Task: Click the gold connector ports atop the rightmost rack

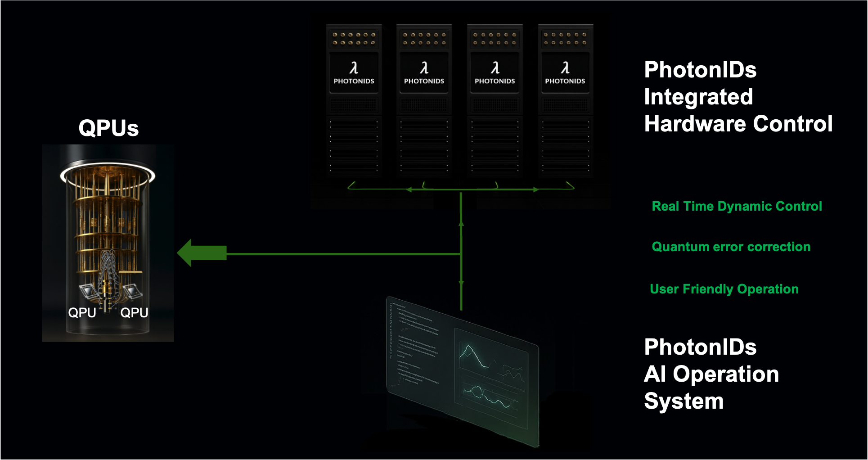Action: pyautogui.click(x=565, y=39)
